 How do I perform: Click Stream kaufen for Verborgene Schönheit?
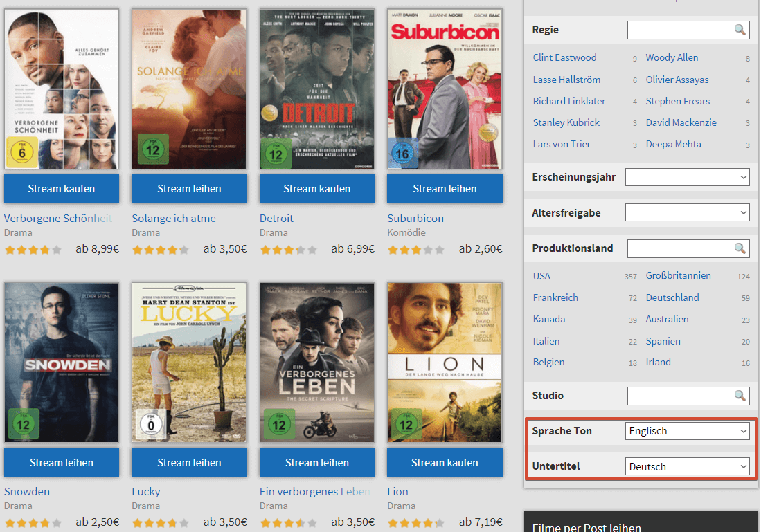pos(62,189)
